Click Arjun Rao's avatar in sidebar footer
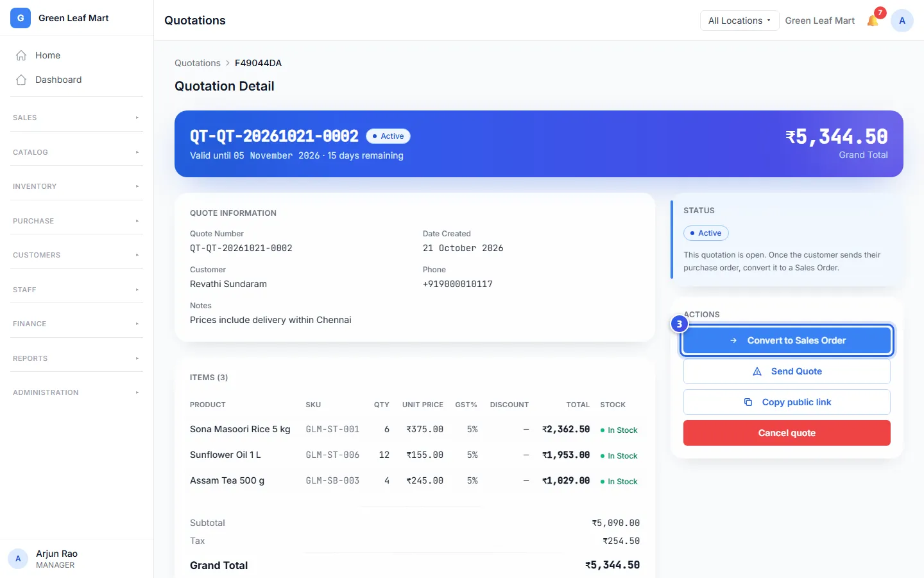The height and width of the screenshot is (578, 924). coord(18,559)
